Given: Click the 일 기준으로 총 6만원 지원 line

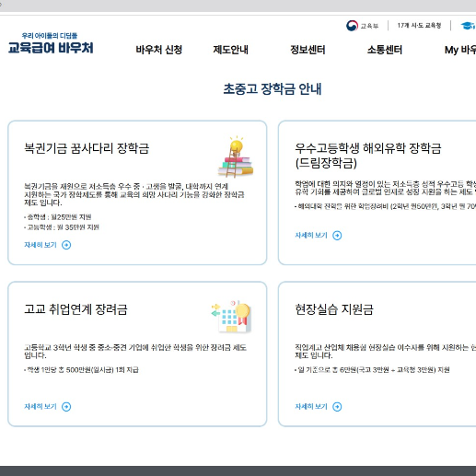Looking at the screenshot, I should (372, 370).
